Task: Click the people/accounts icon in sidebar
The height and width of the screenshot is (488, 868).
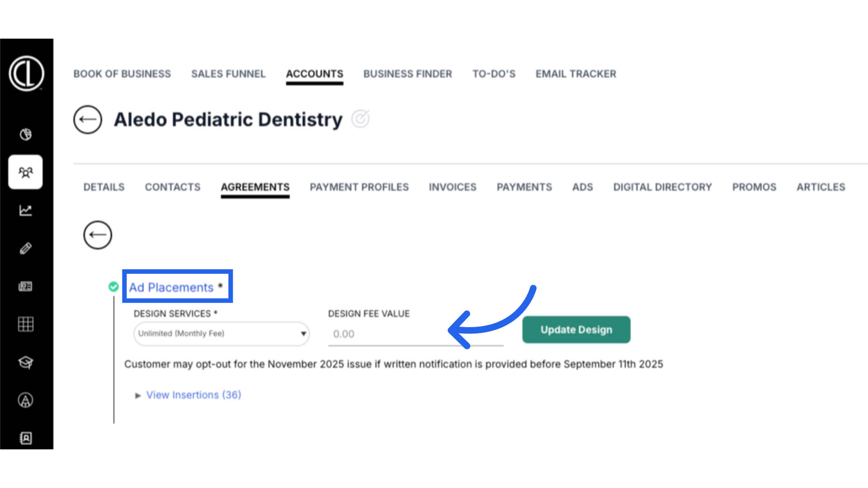Action: coord(25,172)
